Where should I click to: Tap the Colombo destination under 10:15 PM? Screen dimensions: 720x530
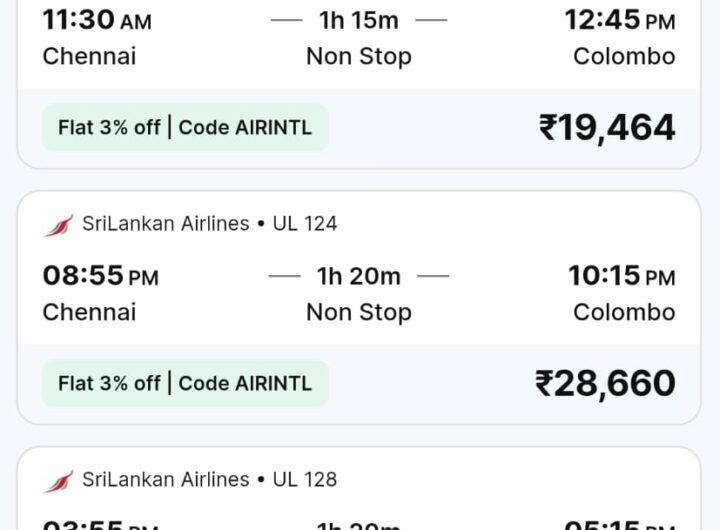tap(624, 312)
